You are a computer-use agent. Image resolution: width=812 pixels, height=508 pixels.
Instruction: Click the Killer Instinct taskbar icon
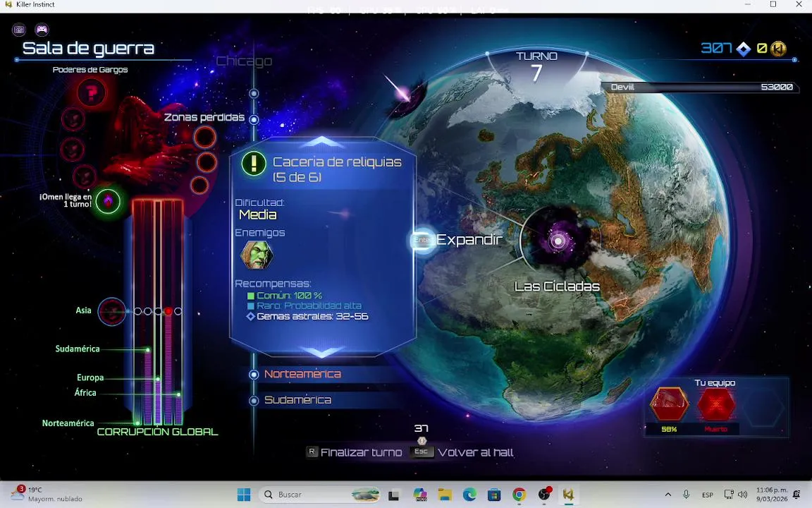coord(569,495)
